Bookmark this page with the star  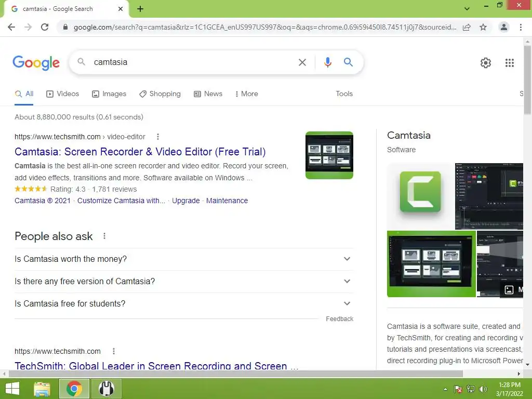click(483, 27)
